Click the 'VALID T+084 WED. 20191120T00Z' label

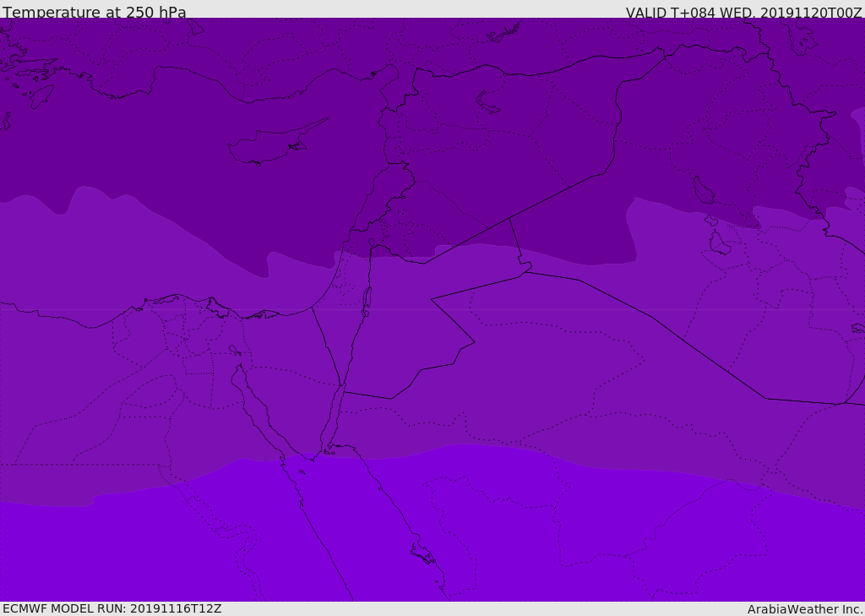(743, 13)
